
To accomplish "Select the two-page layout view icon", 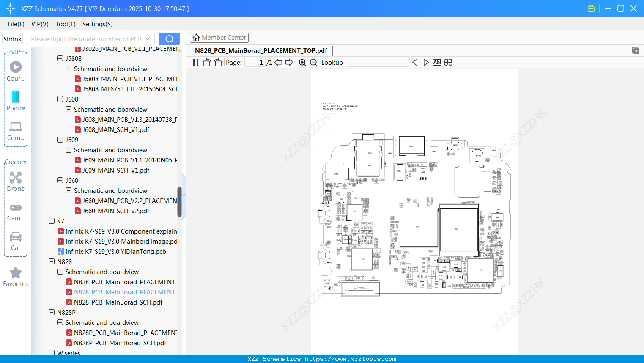I will click(x=193, y=62).
